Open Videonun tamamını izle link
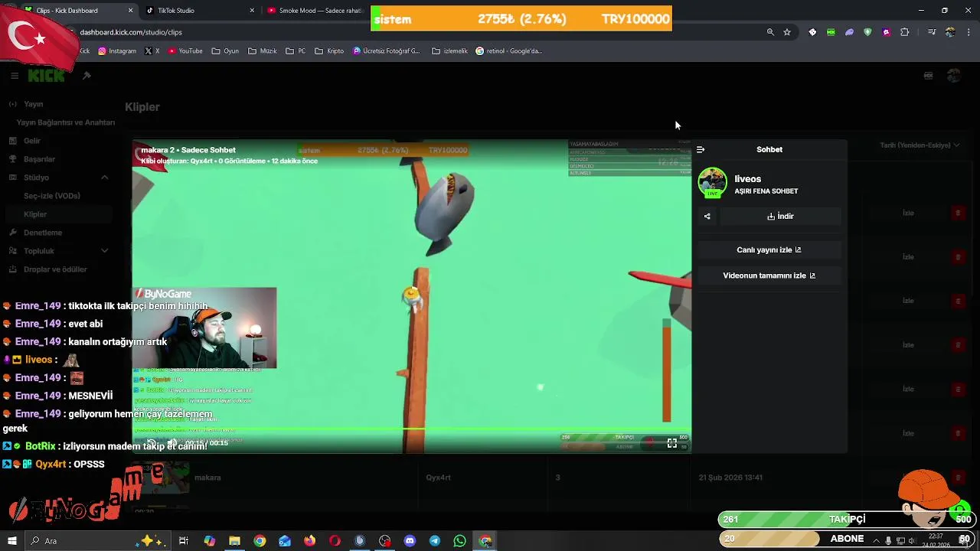980x551 pixels. (769, 275)
